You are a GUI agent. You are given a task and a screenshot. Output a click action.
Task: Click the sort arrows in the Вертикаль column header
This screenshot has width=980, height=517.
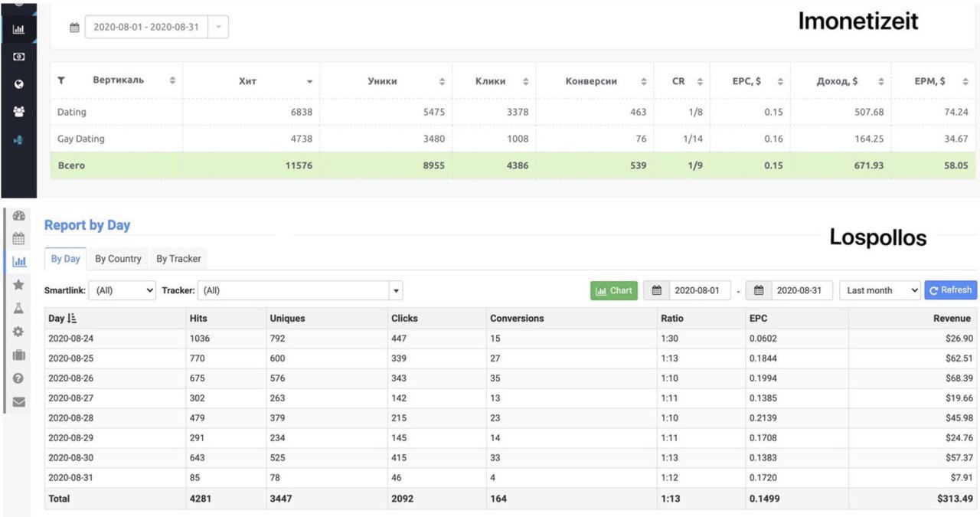pos(172,80)
